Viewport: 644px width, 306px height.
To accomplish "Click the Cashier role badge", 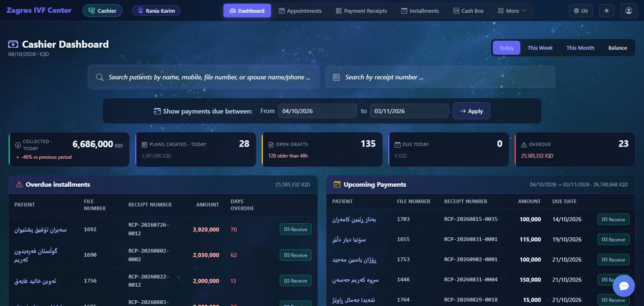I will pos(102,11).
